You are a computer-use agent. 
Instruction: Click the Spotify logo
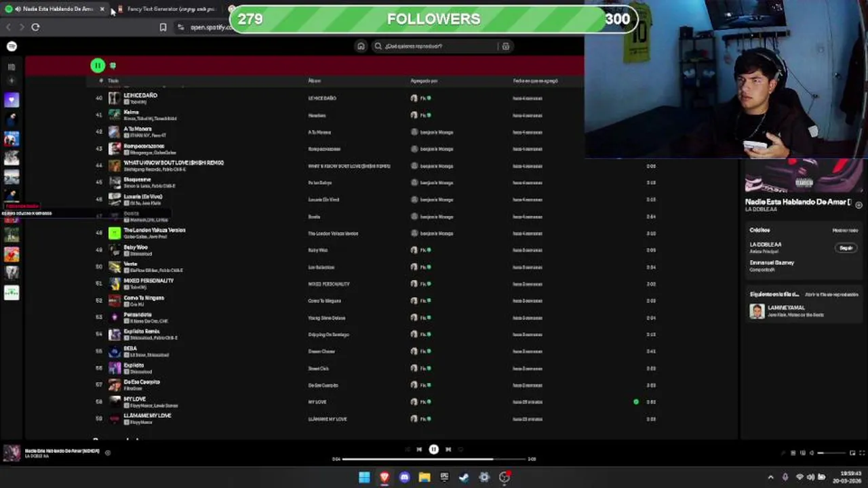(12, 46)
